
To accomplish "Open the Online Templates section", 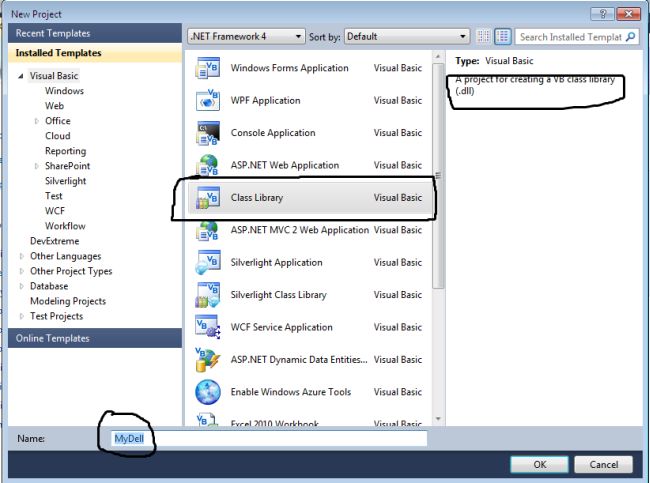I will pos(95,338).
